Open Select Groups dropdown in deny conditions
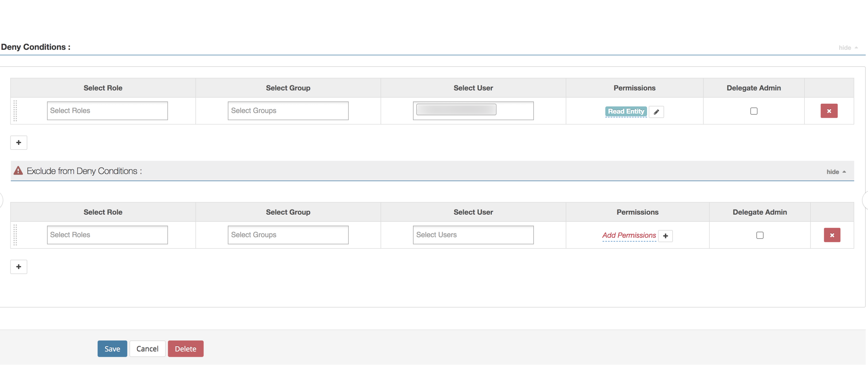 pos(288,111)
